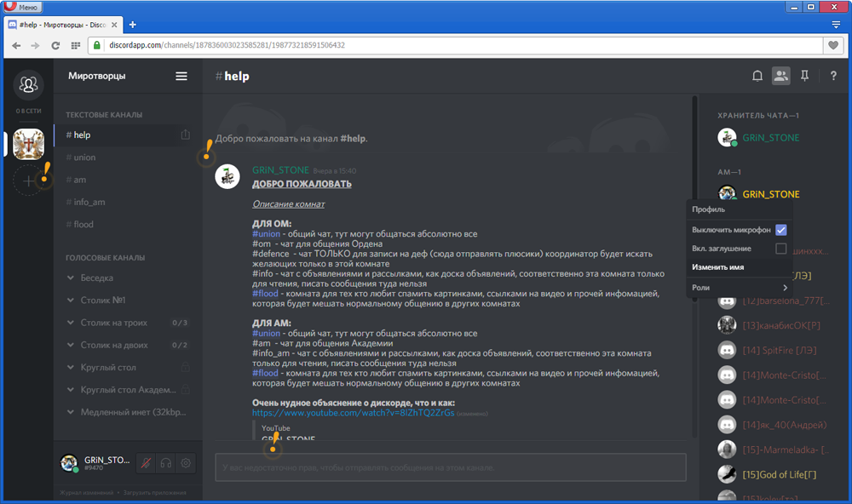Open the YouTube link in the message

[x=354, y=413]
